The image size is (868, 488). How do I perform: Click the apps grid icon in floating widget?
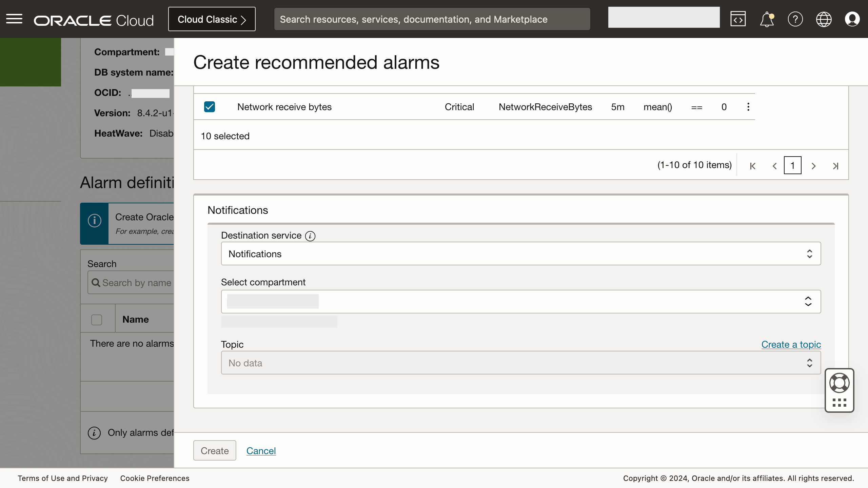839,403
